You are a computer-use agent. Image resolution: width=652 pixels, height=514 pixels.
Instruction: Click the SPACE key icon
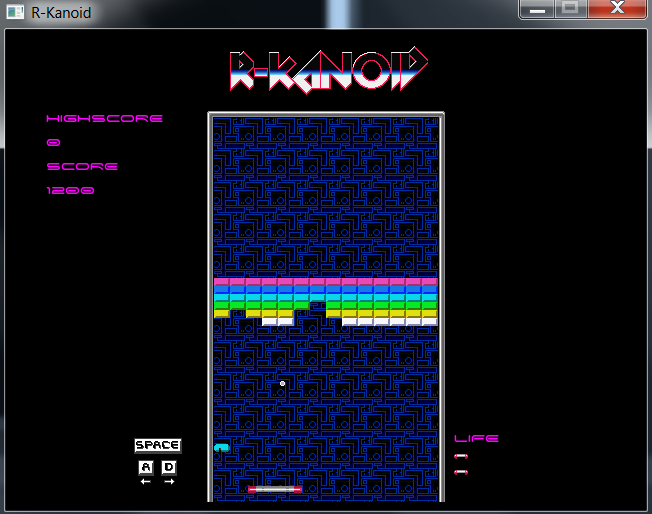tap(157, 445)
